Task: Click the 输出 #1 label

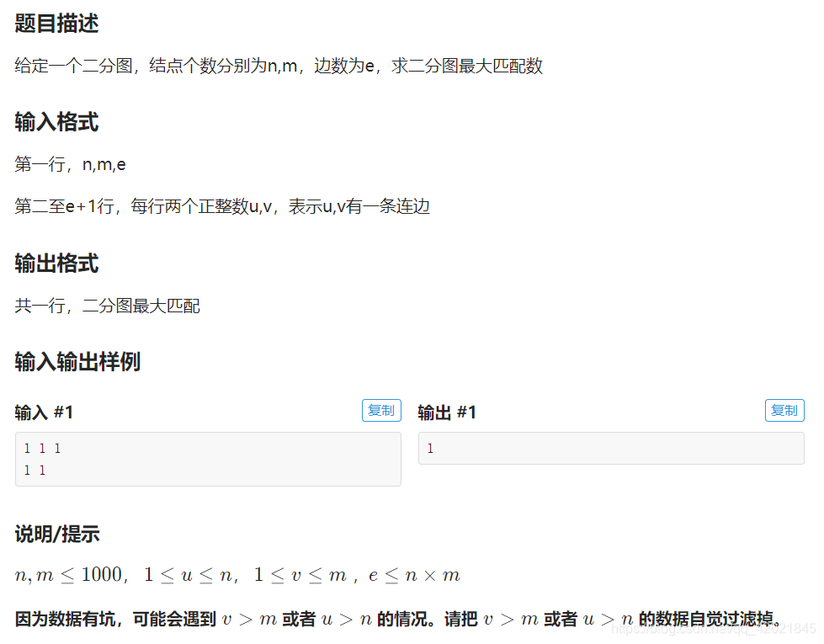Action: pos(444,412)
